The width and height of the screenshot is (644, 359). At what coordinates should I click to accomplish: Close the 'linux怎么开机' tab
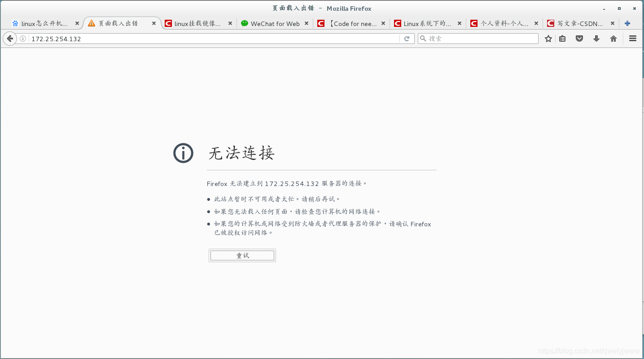[77, 24]
